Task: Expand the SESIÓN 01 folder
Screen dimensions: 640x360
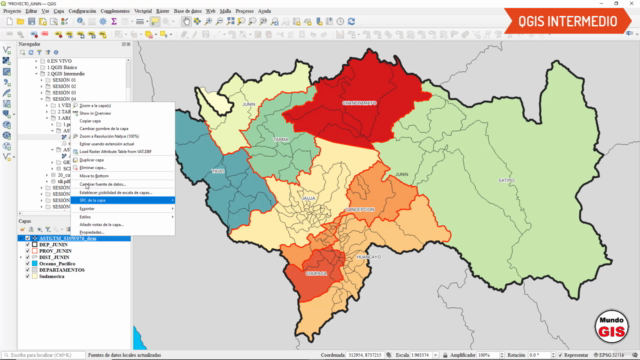Action: (x=42, y=80)
